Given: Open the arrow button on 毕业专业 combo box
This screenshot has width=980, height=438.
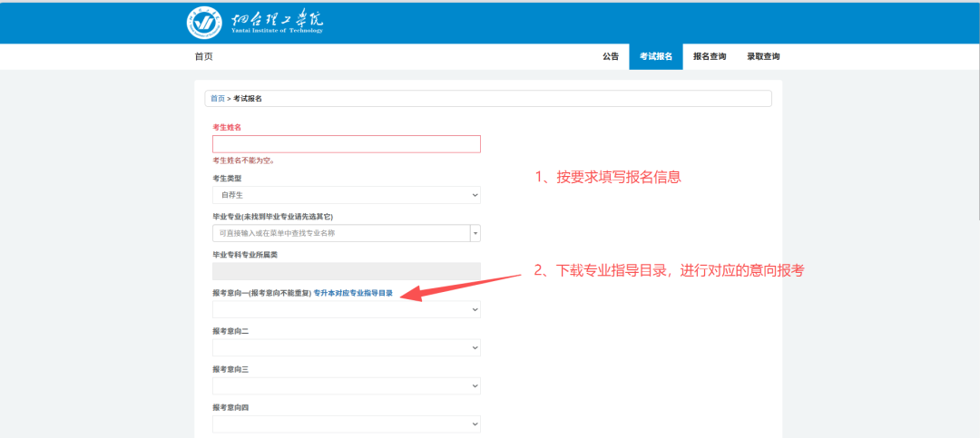Looking at the screenshot, I should (x=475, y=233).
